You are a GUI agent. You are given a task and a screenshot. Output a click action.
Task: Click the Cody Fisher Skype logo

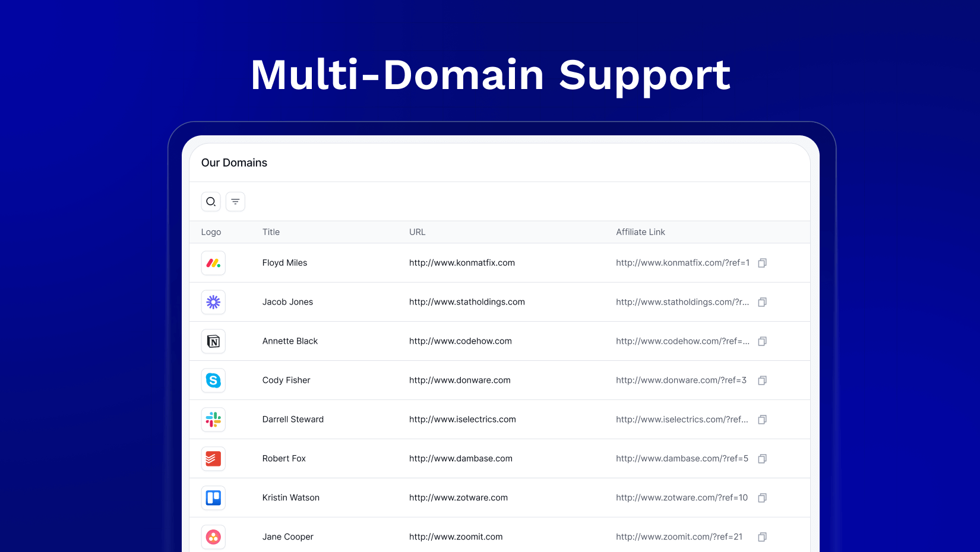pos(213,380)
